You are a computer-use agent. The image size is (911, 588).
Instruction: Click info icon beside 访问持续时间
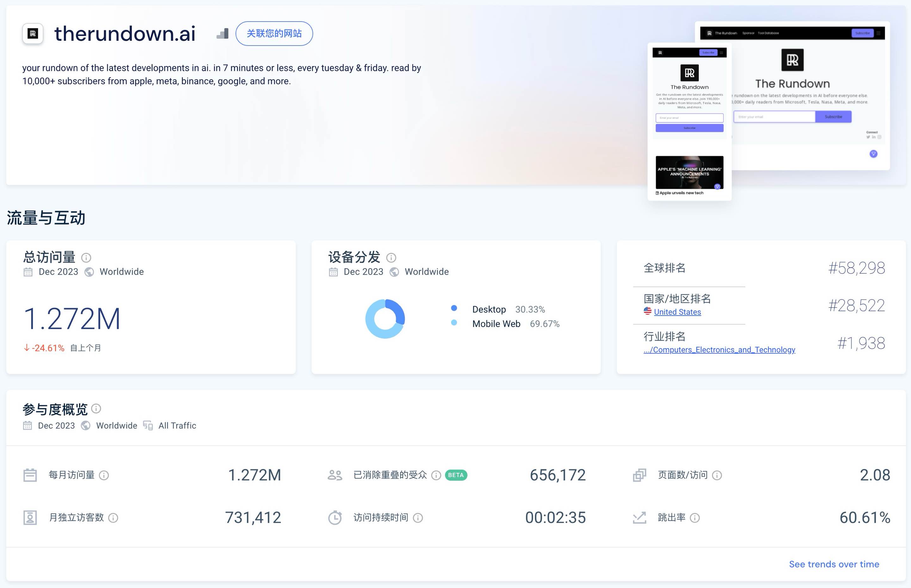pos(418,518)
